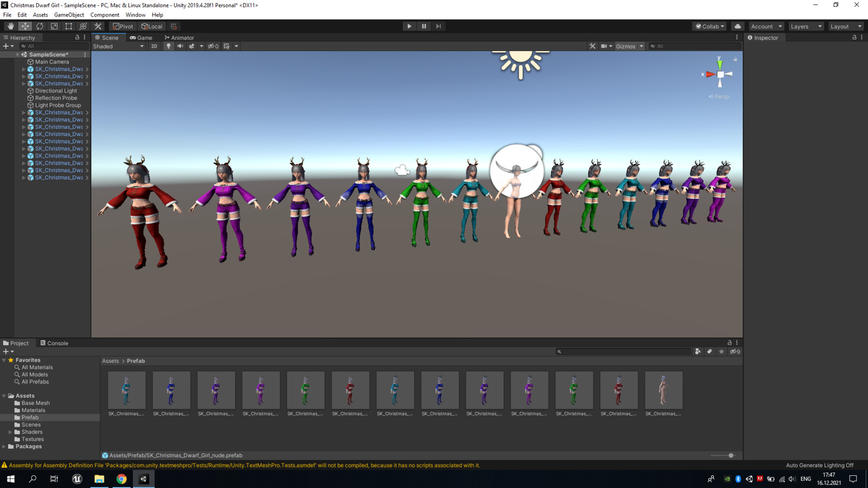The image size is (868, 488).
Task: Select the Move tool
Action: coord(25,26)
